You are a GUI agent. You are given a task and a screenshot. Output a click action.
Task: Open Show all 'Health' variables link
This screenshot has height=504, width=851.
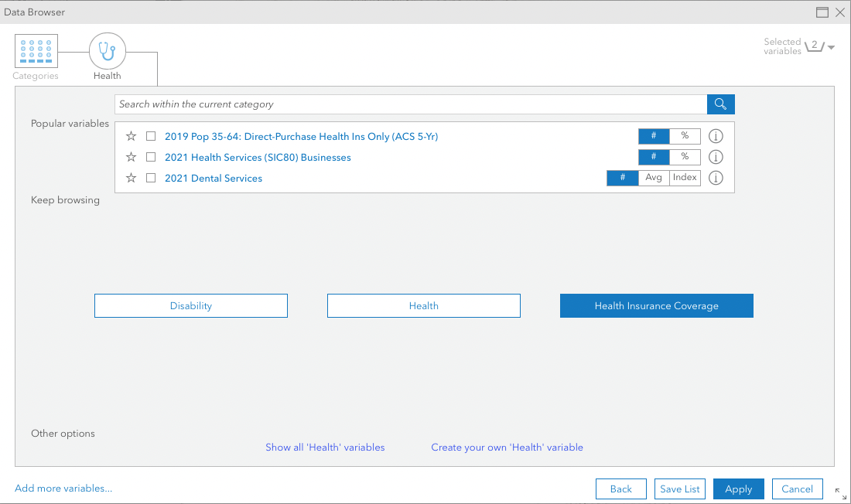tap(325, 448)
